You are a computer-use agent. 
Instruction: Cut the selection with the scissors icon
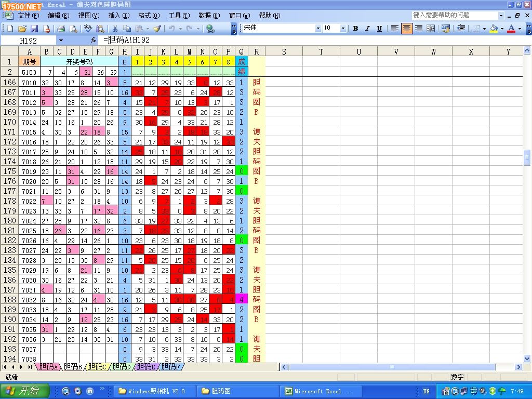tap(115, 29)
